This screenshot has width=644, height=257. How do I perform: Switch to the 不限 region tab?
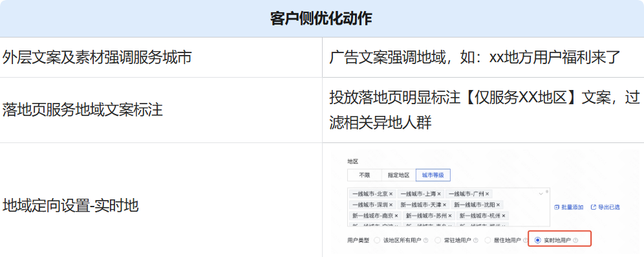pyautogui.click(x=364, y=175)
